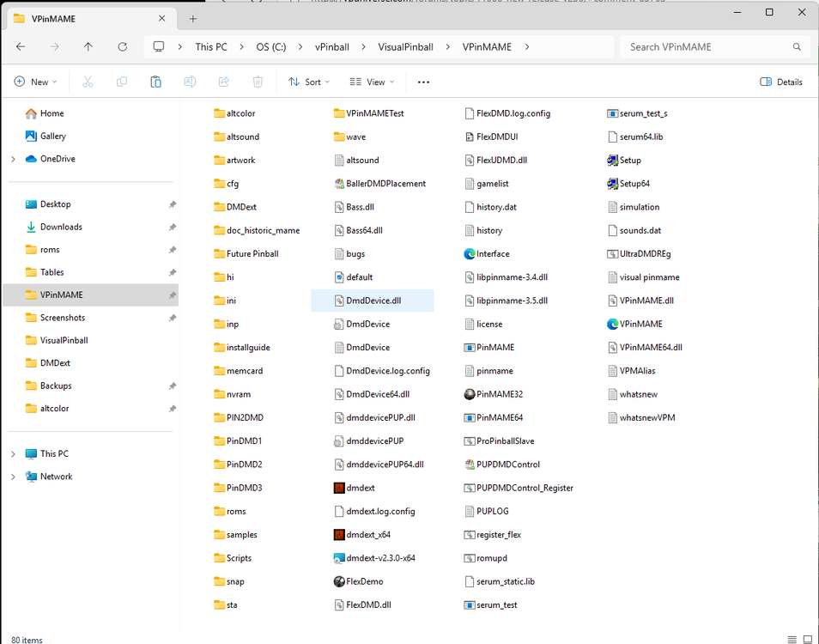Go up one folder level arrow
Screen dimensions: 819x644
click(x=88, y=47)
